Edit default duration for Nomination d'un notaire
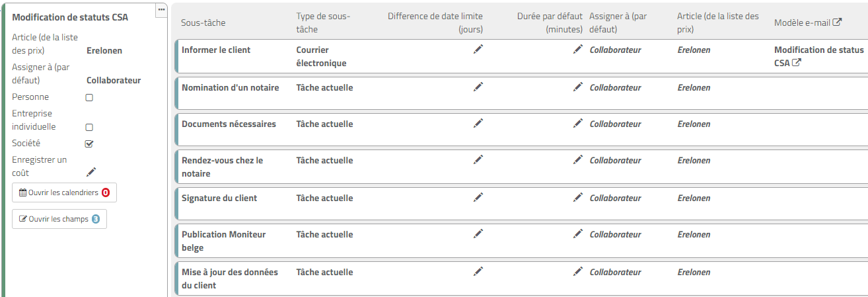Viewport: 868px width, 297px height. pyautogui.click(x=578, y=87)
